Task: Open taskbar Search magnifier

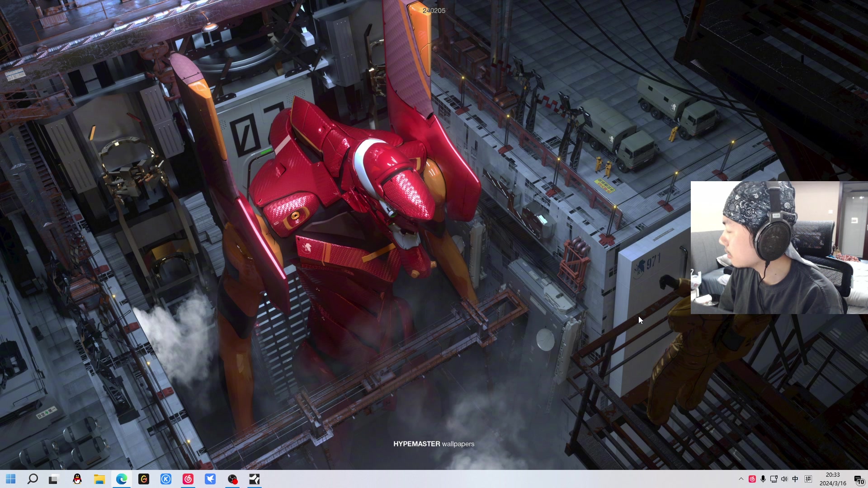Action: (x=33, y=479)
